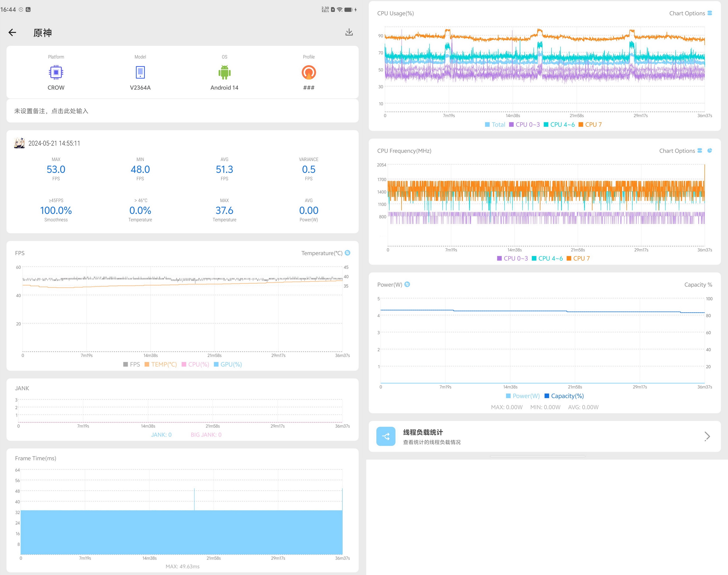This screenshot has height=575, width=728.
Task: Click the Android 14 OS icon
Action: (x=224, y=72)
